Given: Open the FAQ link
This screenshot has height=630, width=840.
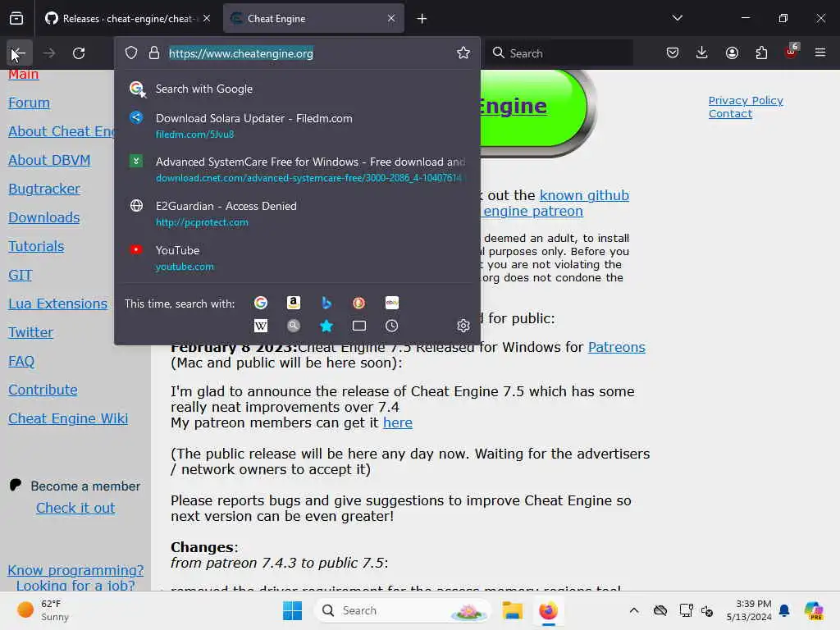Looking at the screenshot, I should tap(21, 361).
